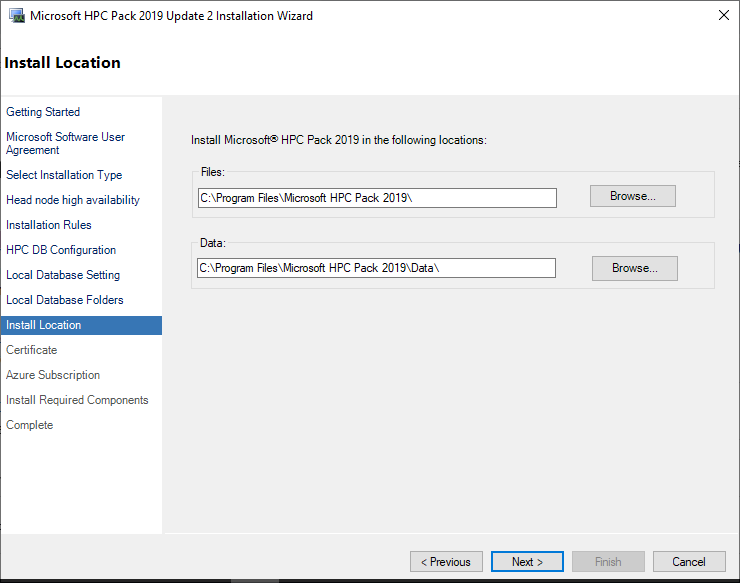This screenshot has width=740, height=583.
Task: Click into the Files path field
Action: click(377, 198)
